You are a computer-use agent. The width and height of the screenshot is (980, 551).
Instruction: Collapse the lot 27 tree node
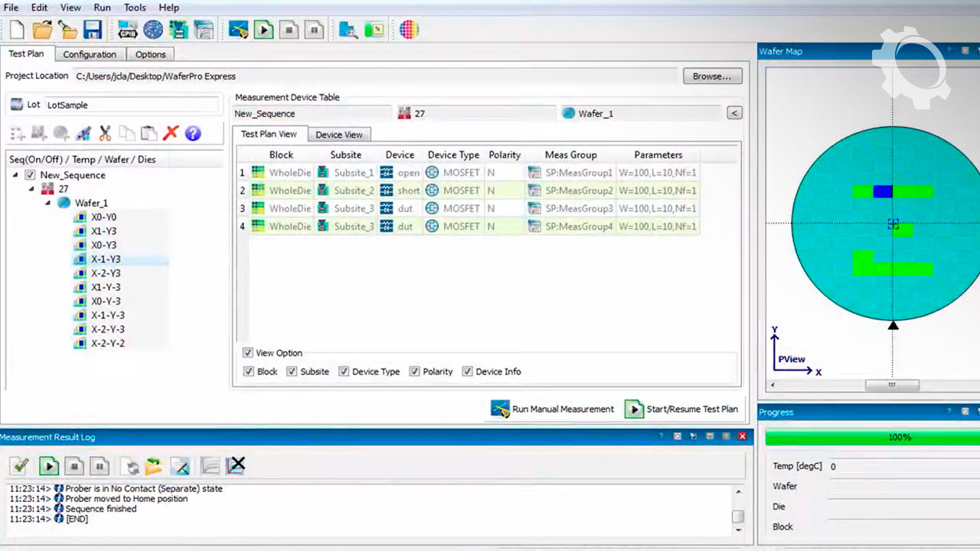pyautogui.click(x=32, y=189)
